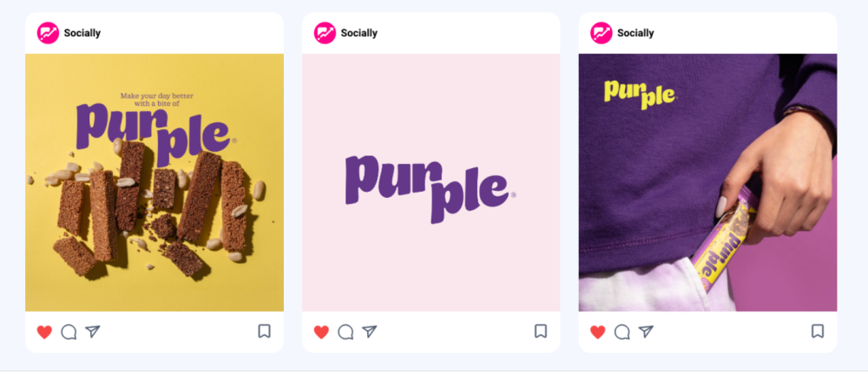Image resolution: width=868 pixels, height=372 pixels.
Task: Unlike the pink Purple logo post
Action: [321, 332]
